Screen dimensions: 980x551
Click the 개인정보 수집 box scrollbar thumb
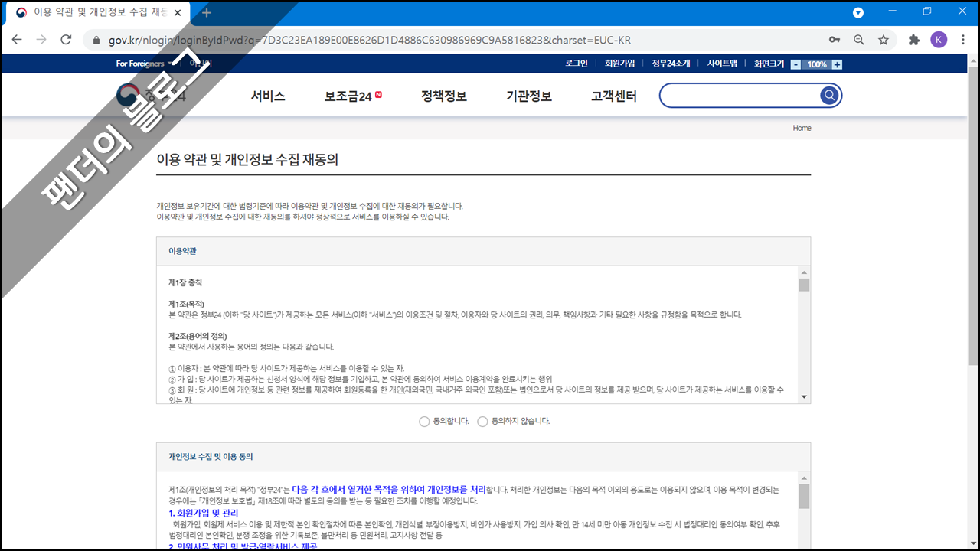(x=804, y=496)
